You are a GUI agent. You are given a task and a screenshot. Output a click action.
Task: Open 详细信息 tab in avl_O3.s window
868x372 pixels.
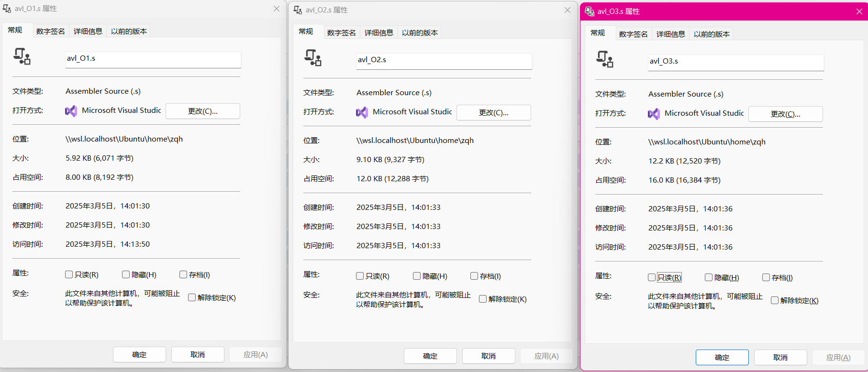coord(670,34)
